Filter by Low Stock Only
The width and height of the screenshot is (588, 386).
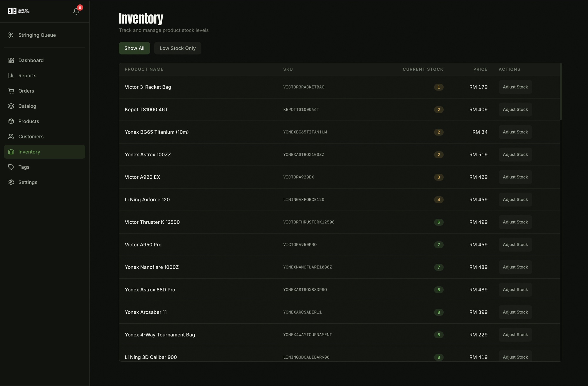(178, 48)
